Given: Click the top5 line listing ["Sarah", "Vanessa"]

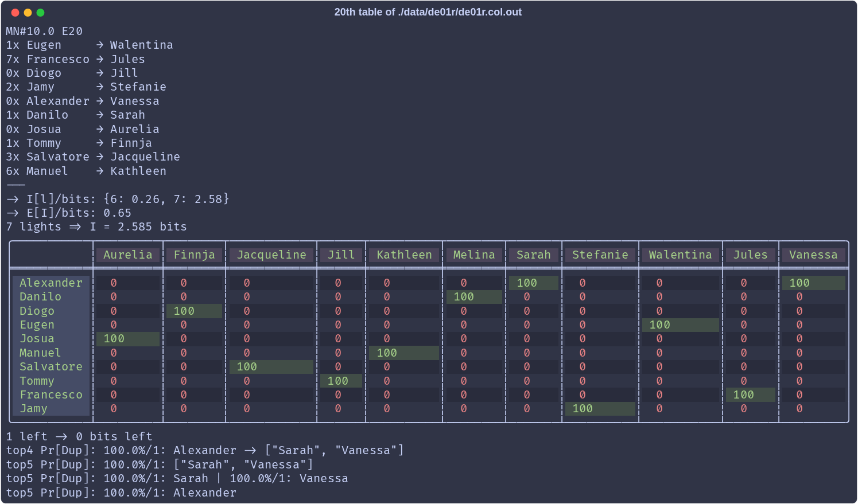Looking at the screenshot, I should coord(160,464).
